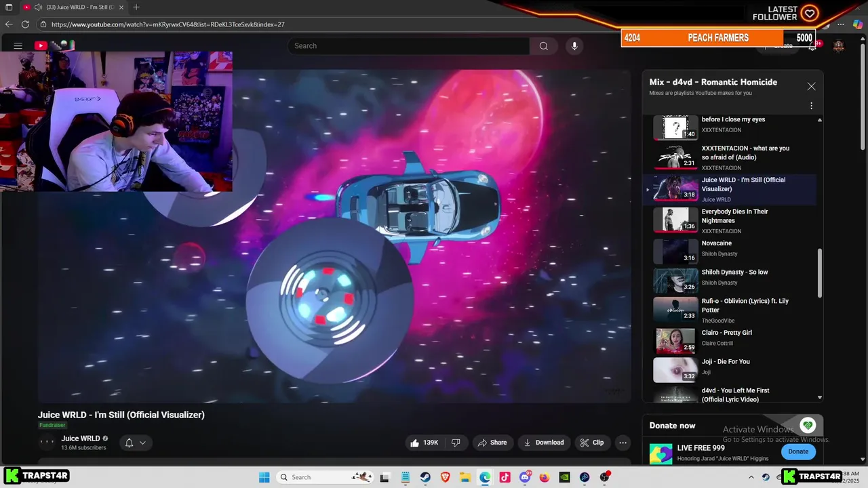Toggle notification bell for Juice WRLD

coord(129,443)
